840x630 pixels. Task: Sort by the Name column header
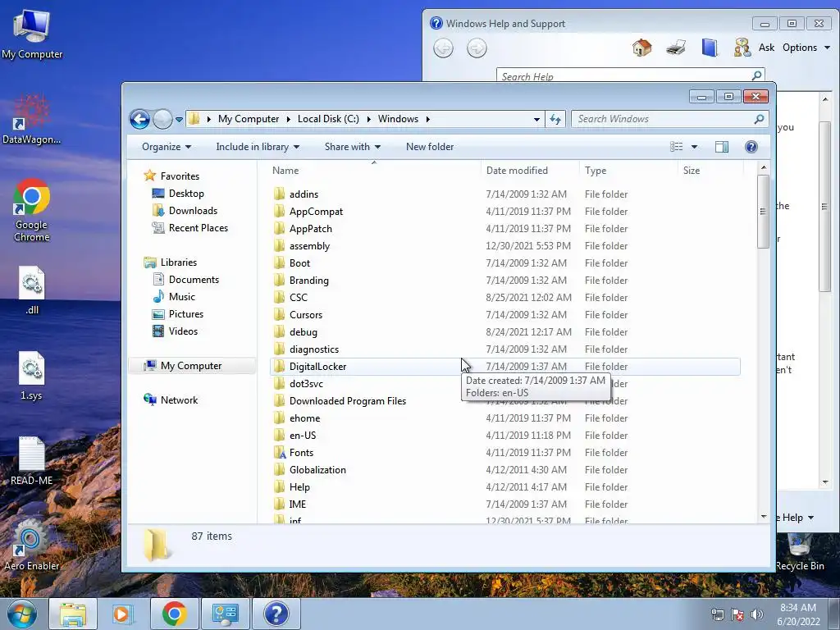pos(374,171)
